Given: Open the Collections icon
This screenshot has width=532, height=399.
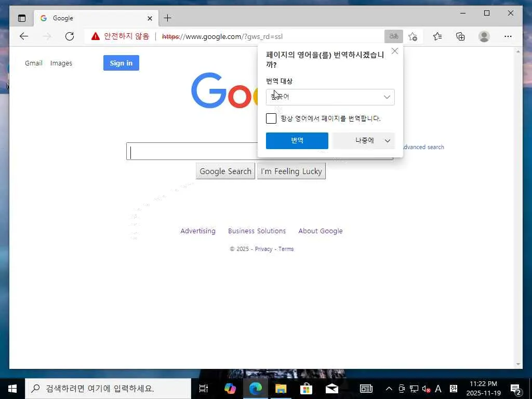Looking at the screenshot, I should pyautogui.click(x=460, y=36).
